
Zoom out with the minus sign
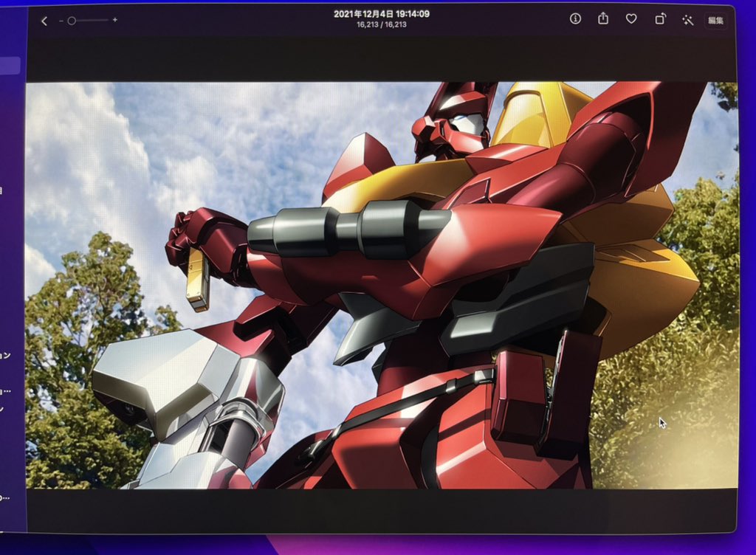pyautogui.click(x=61, y=21)
